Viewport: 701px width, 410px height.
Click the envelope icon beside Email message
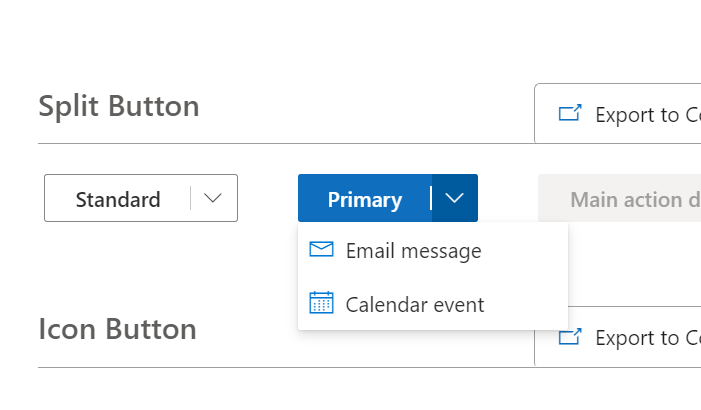[x=321, y=249]
